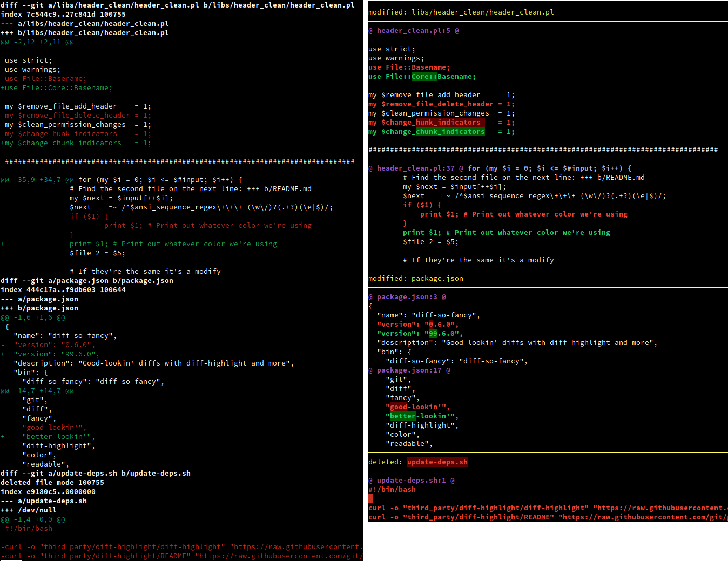Click the index 7c544c9..27c841d line

coord(62,14)
